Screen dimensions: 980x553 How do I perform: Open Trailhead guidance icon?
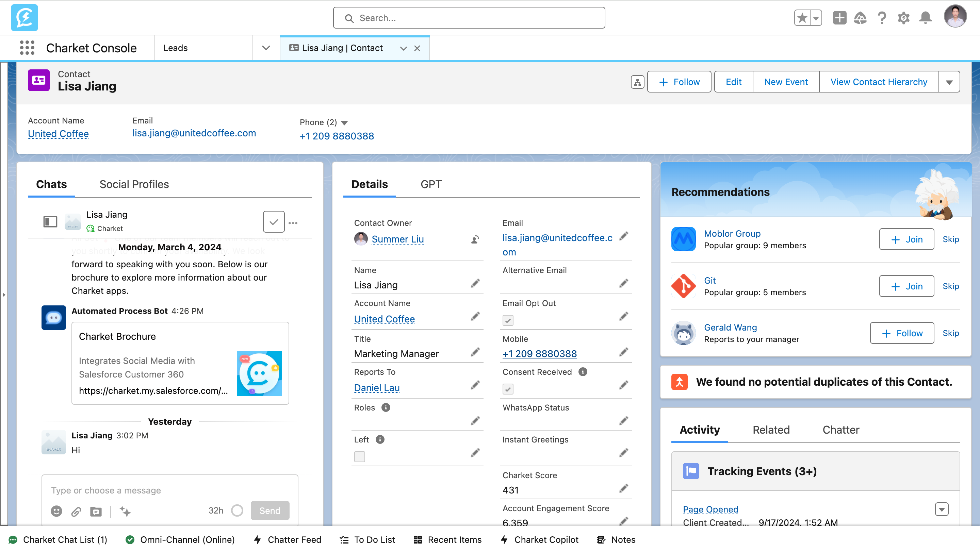860,17
